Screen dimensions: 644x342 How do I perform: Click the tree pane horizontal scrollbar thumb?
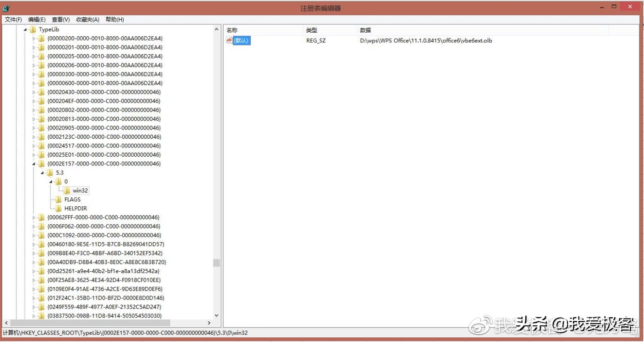click(90, 323)
